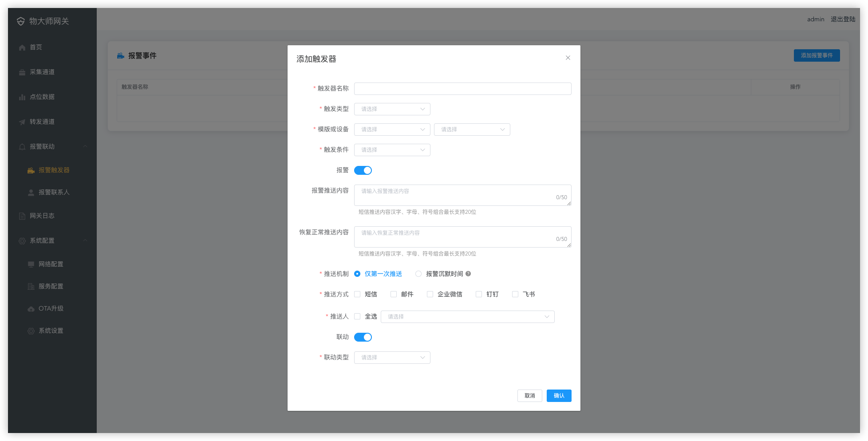Open 采集通道 via its sidebar icon
Image resolution: width=868 pixels, height=441 pixels.
pyautogui.click(x=22, y=72)
